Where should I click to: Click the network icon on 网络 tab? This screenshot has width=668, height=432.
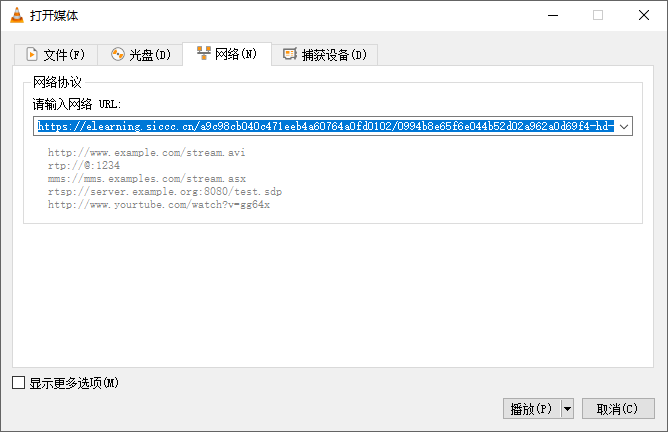coord(204,53)
